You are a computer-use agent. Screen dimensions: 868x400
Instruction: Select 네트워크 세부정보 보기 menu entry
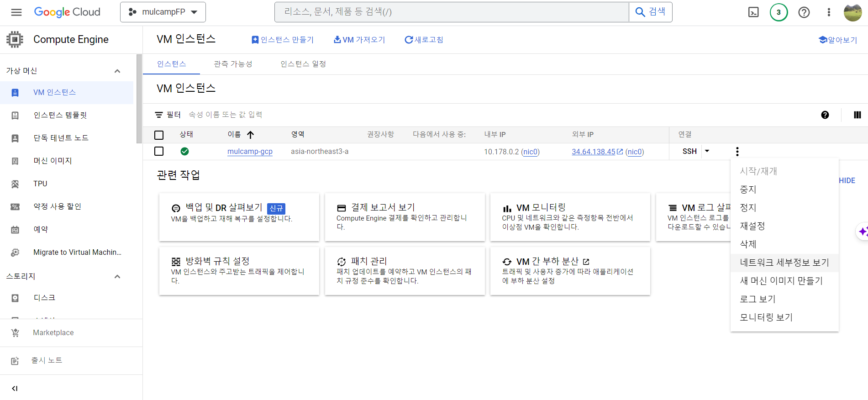[x=784, y=263]
